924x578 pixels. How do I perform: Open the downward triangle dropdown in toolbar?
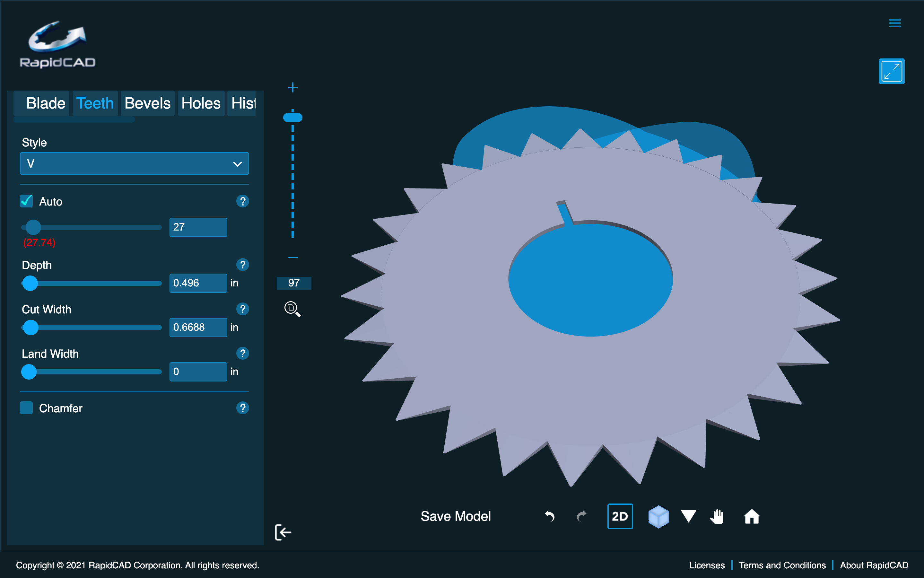coord(688,516)
